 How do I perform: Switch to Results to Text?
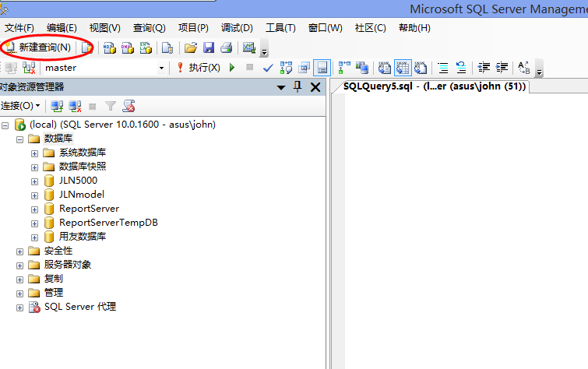(385, 68)
